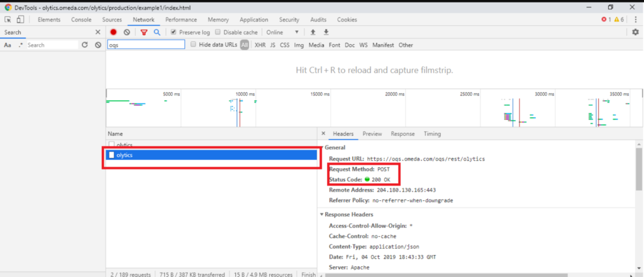Toggle the red filter funnel icon

click(144, 32)
